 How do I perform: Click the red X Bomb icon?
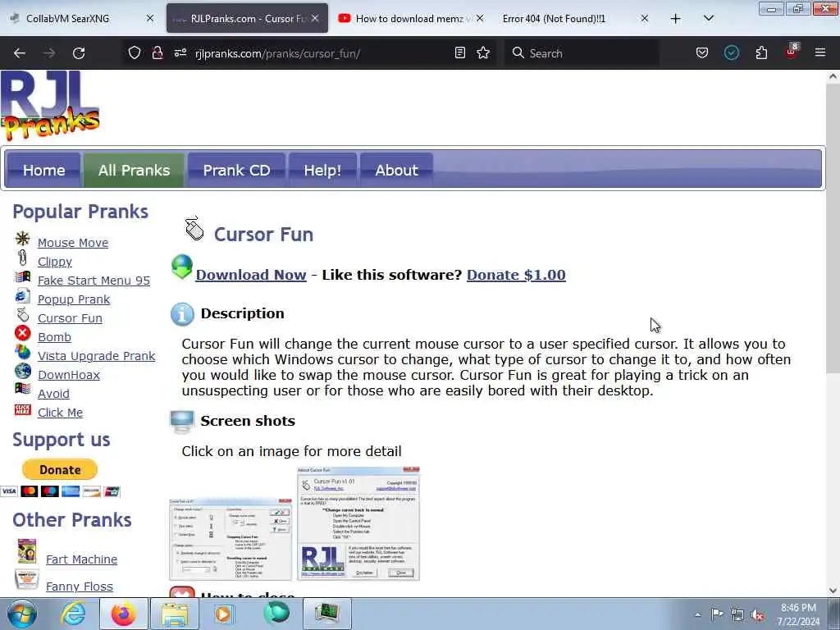click(x=22, y=333)
